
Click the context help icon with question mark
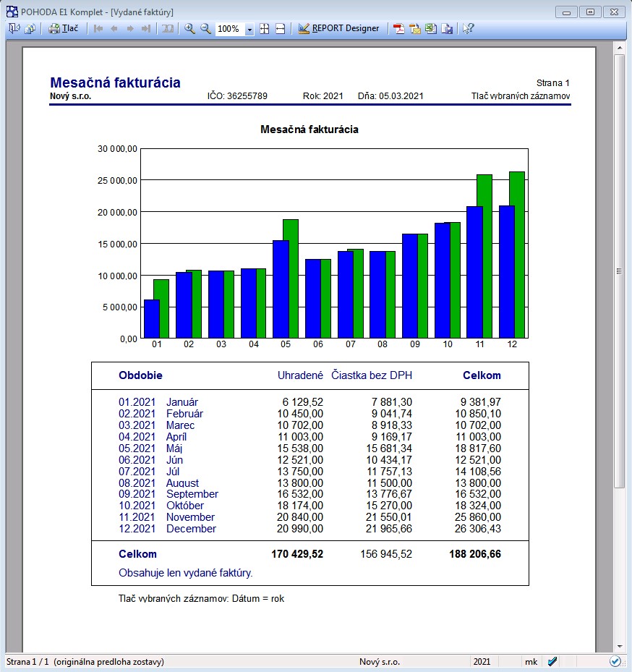[468, 29]
